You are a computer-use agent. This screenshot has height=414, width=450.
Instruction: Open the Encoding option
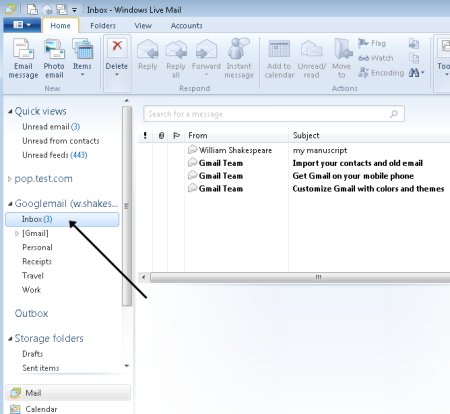click(x=381, y=73)
